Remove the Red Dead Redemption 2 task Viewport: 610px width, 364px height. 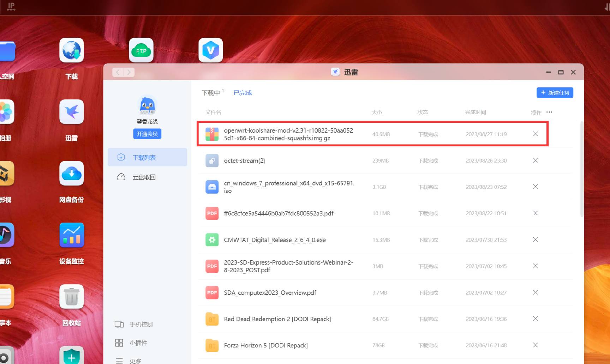pos(536,319)
